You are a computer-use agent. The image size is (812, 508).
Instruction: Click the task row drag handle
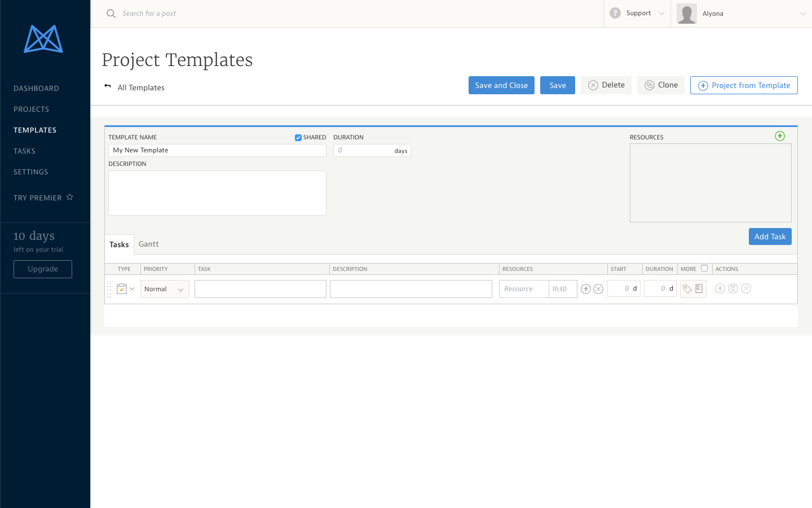(109, 290)
